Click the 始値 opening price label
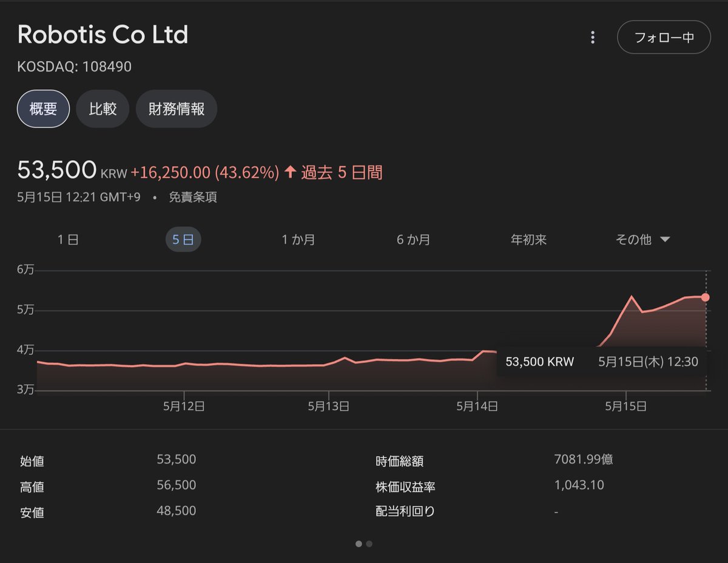The width and height of the screenshot is (728, 563). coord(32,461)
